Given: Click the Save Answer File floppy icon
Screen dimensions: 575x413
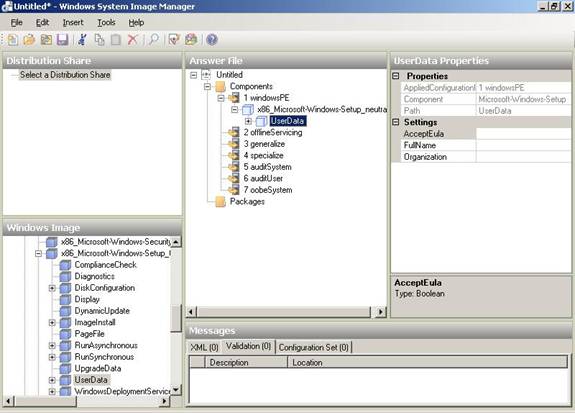Looking at the screenshot, I should 62,40.
